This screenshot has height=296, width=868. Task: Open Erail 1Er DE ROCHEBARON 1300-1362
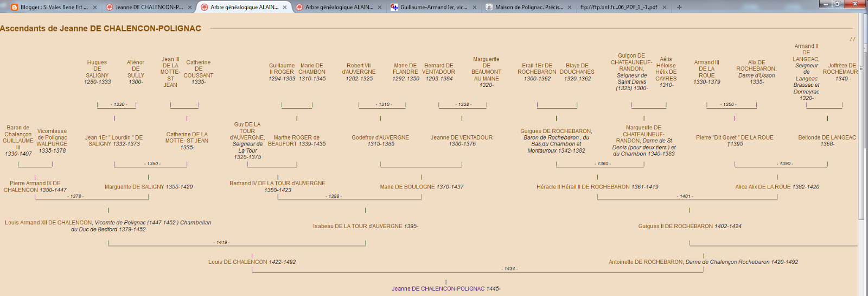pos(537,72)
